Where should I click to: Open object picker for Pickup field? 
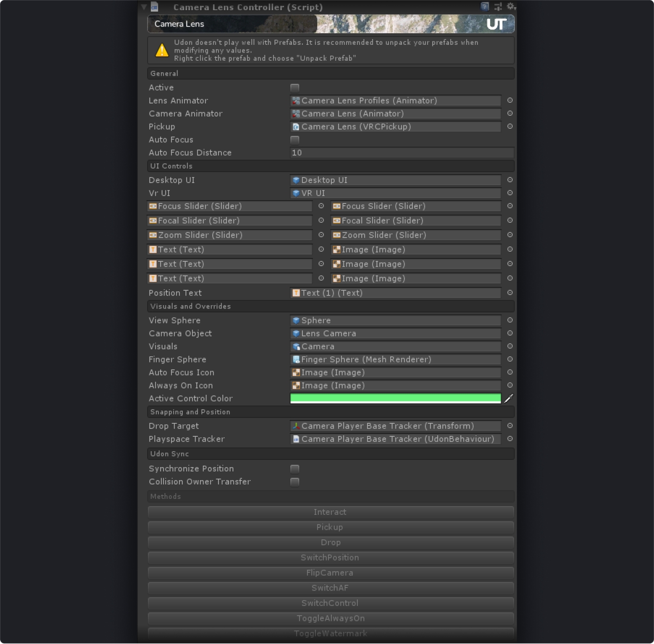(x=510, y=126)
